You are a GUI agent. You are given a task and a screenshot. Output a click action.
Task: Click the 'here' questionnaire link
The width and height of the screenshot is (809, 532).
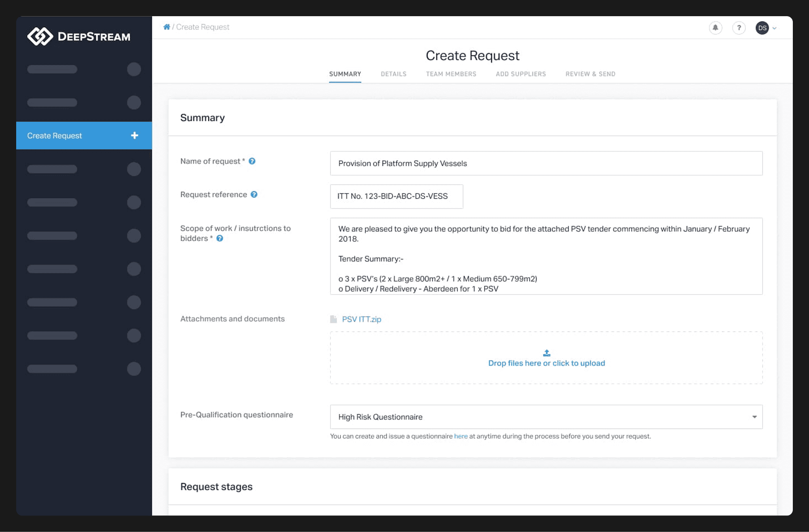pyautogui.click(x=461, y=436)
